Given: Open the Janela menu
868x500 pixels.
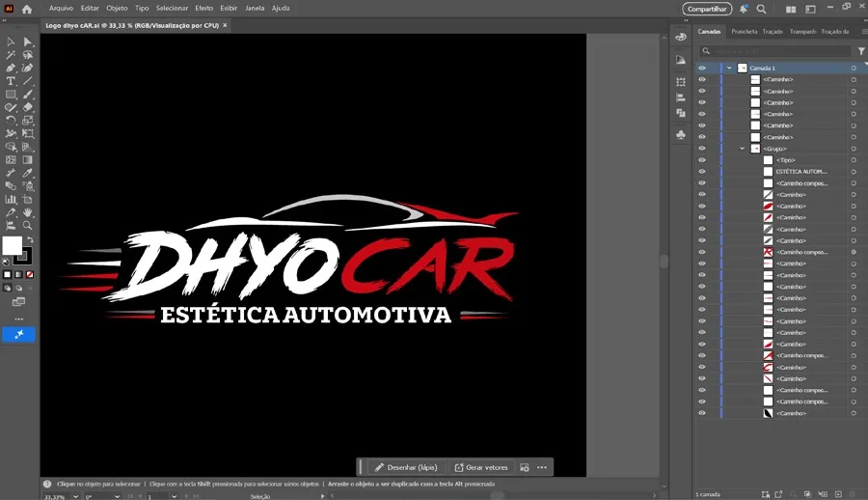Looking at the screenshot, I should tap(255, 9).
